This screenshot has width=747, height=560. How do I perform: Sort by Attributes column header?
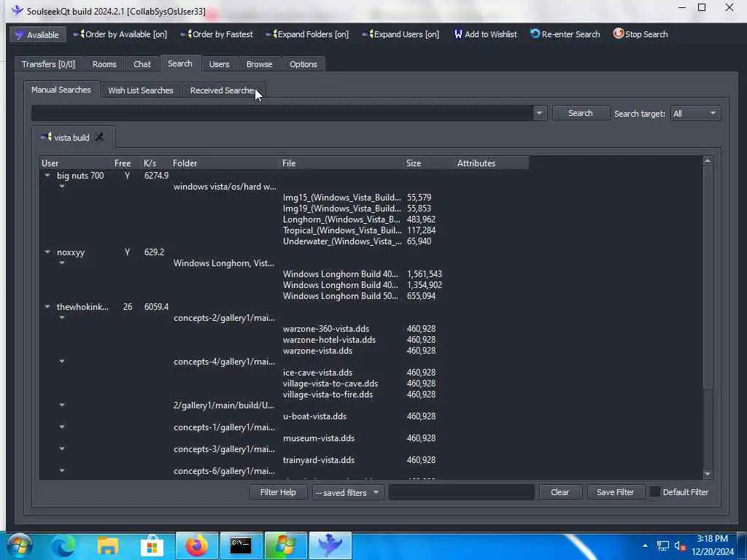pos(492,163)
